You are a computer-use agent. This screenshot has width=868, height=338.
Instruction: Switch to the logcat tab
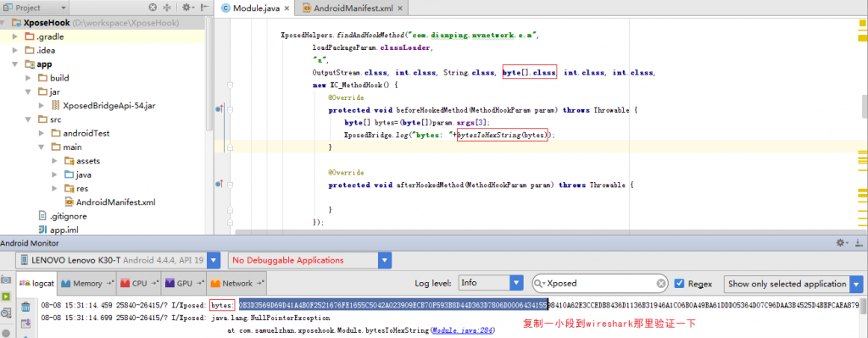[37, 283]
